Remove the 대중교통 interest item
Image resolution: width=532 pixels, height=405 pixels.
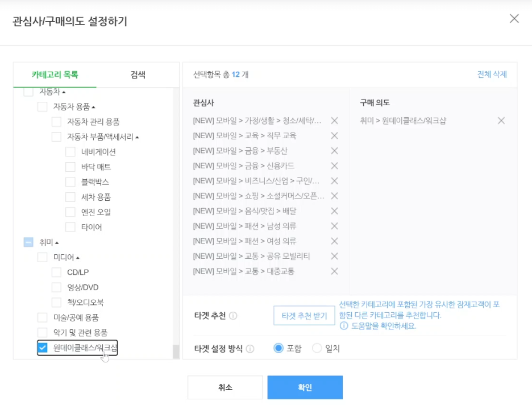tap(334, 271)
